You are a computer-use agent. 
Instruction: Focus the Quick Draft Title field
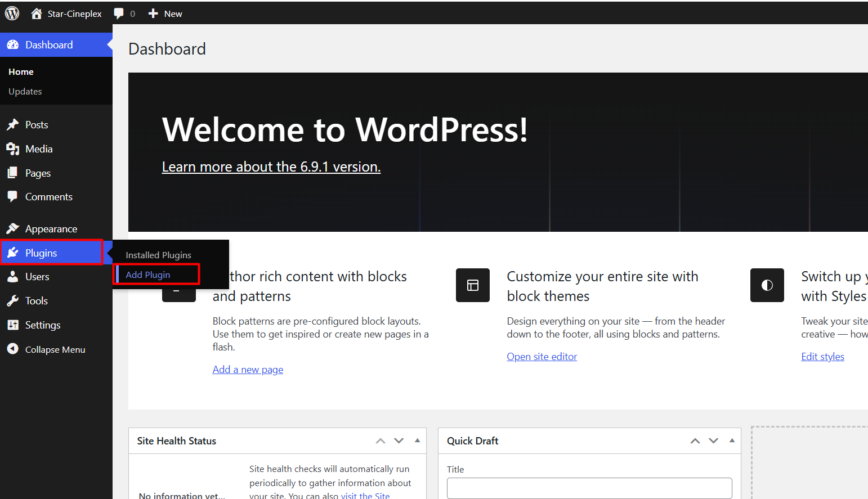point(589,488)
